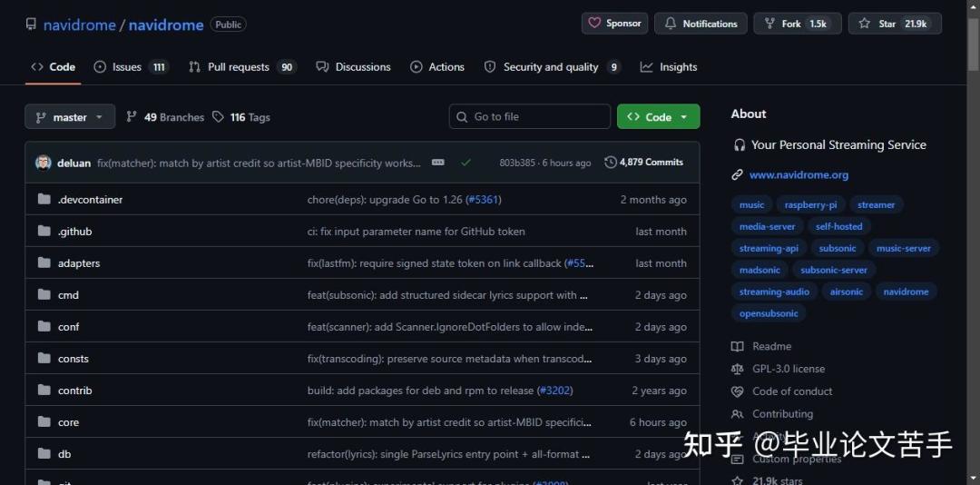Select the streamer topic tag

(877, 204)
